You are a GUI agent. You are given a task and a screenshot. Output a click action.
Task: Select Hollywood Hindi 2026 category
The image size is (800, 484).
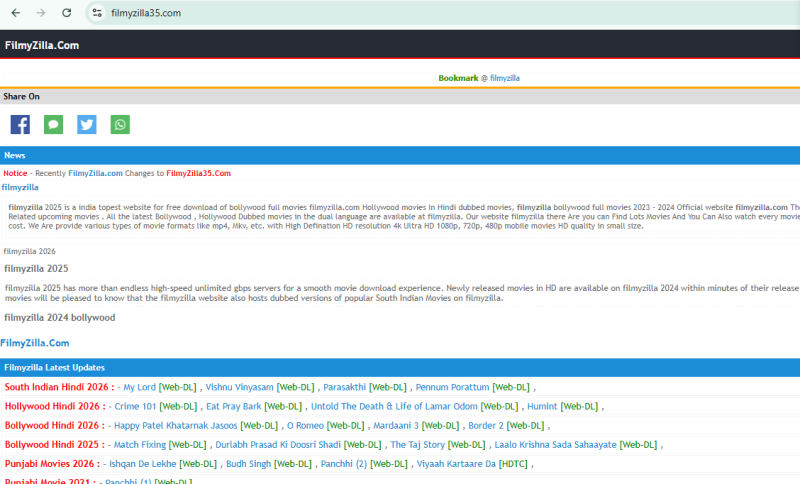(55, 406)
